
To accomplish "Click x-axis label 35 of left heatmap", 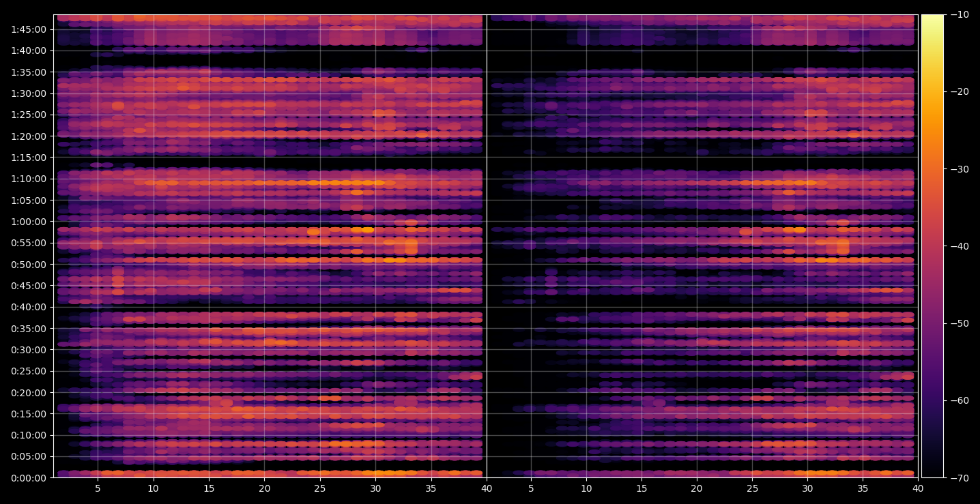I will [431, 488].
